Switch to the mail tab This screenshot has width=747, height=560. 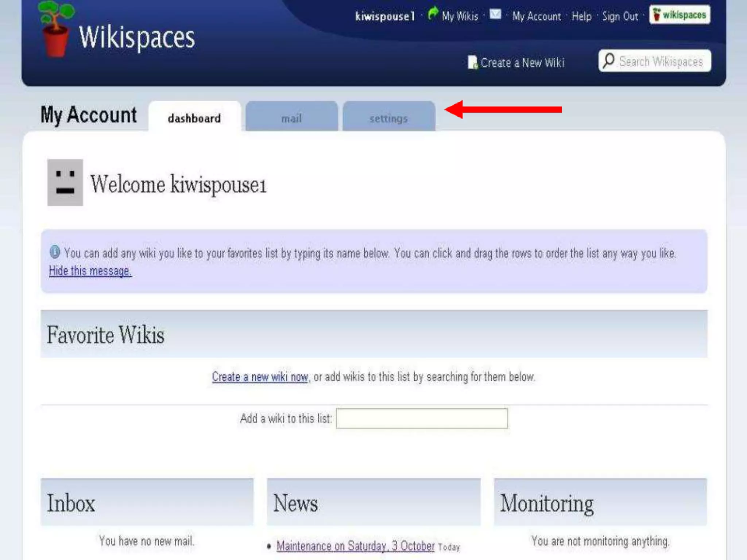click(x=291, y=118)
